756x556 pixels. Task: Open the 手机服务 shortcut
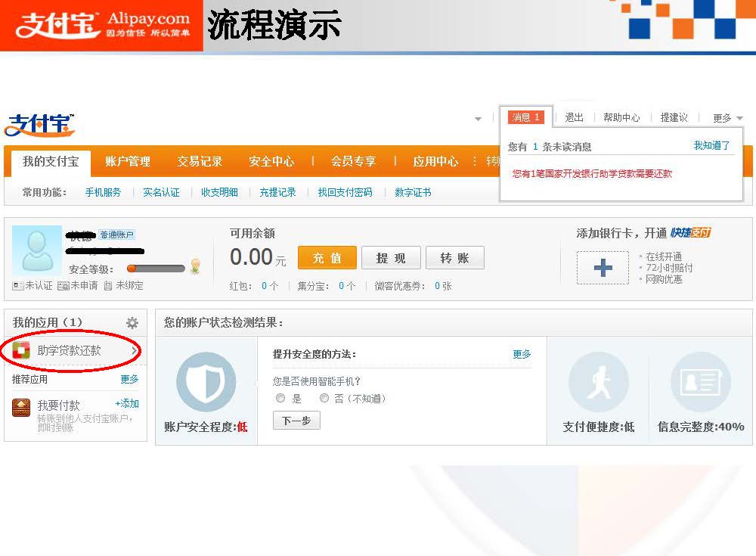pyautogui.click(x=103, y=192)
